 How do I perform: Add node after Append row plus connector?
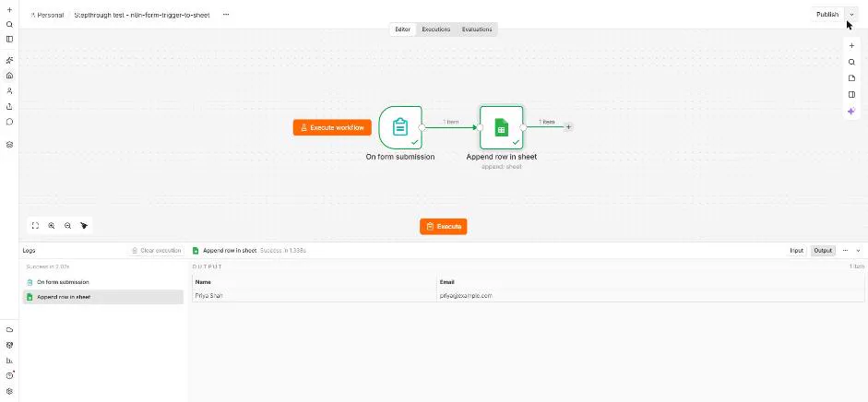(x=568, y=127)
